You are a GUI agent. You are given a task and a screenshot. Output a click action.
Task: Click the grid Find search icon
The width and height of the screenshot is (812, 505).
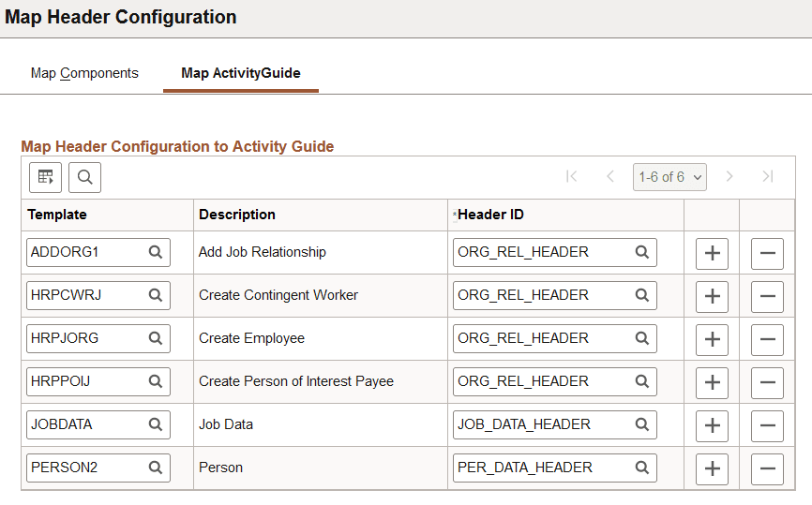click(x=84, y=177)
